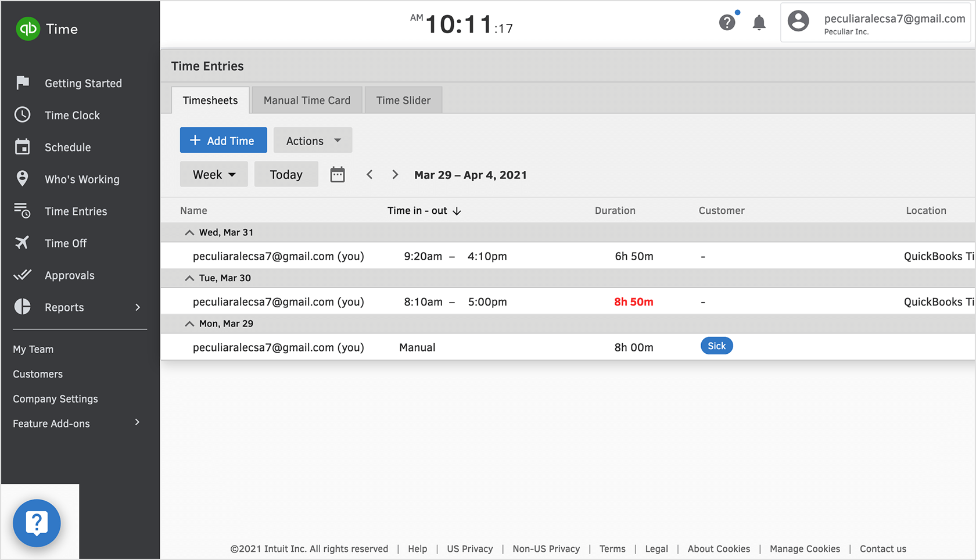Click the Add Time button
The image size is (976, 560).
[223, 140]
